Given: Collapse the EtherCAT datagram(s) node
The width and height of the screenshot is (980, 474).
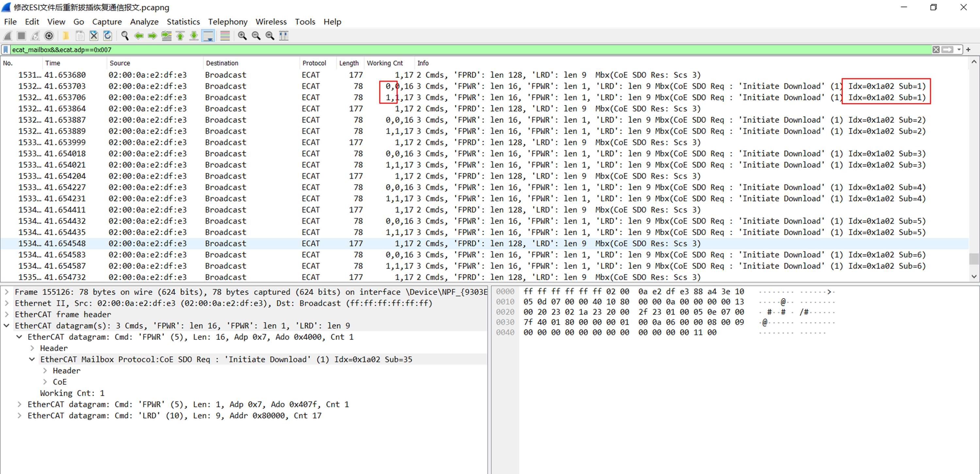Looking at the screenshot, I should [7, 326].
